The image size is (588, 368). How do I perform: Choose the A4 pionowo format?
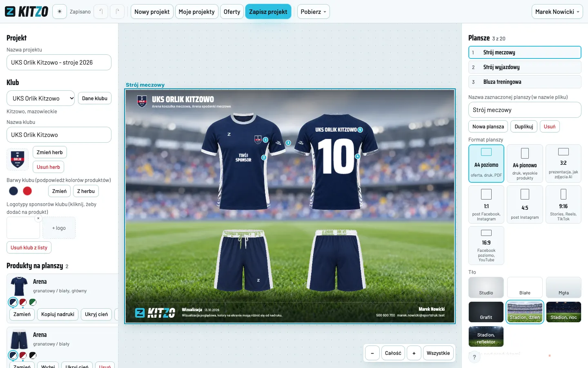(x=525, y=163)
